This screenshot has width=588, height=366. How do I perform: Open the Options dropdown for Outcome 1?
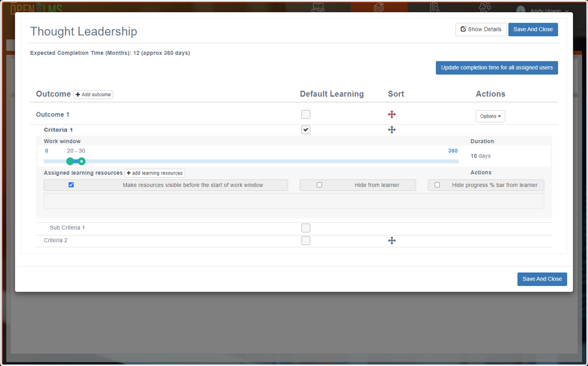(x=490, y=116)
